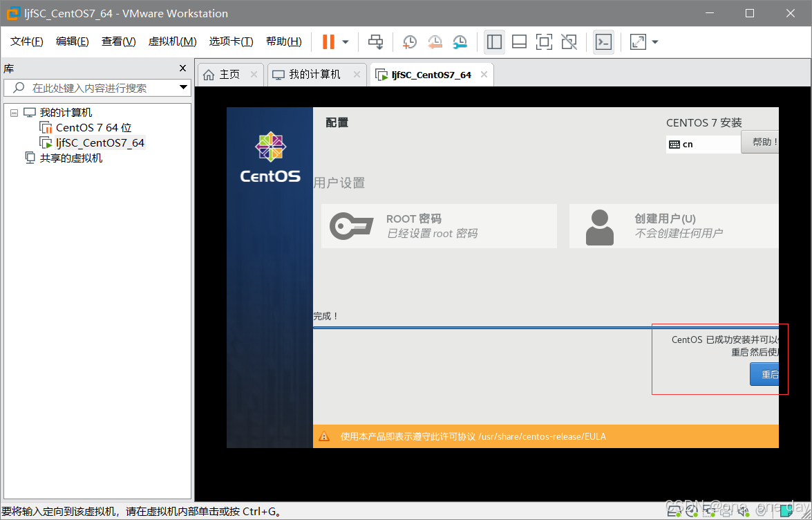Click the home icon on 主页 tab

pyautogui.click(x=209, y=75)
